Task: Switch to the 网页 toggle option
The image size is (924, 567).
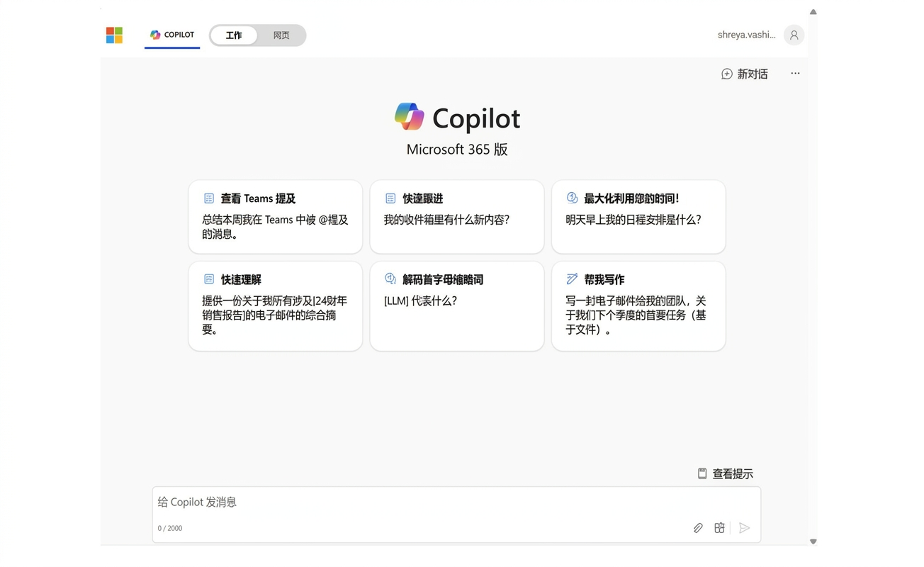Action: pyautogui.click(x=281, y=35)
